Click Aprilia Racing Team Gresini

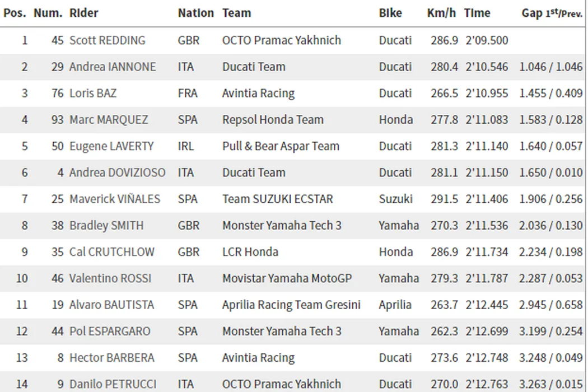click(291, 305)
